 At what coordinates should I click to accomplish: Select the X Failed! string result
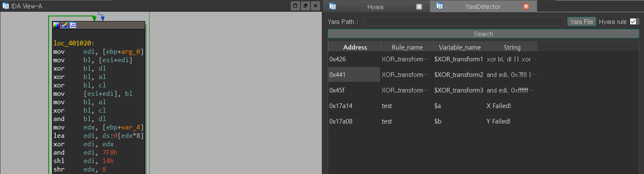click(x=498, y=106)
